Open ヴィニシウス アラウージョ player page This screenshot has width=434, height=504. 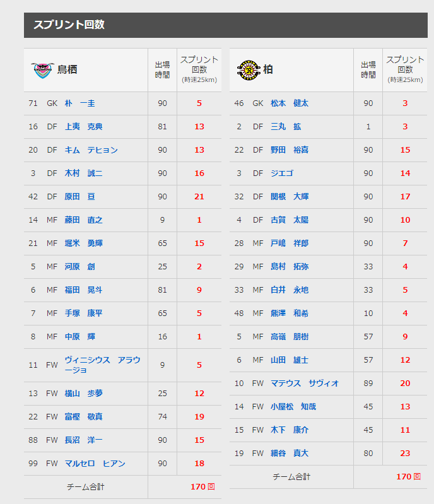pyautogui.click(x=103, y=365)
